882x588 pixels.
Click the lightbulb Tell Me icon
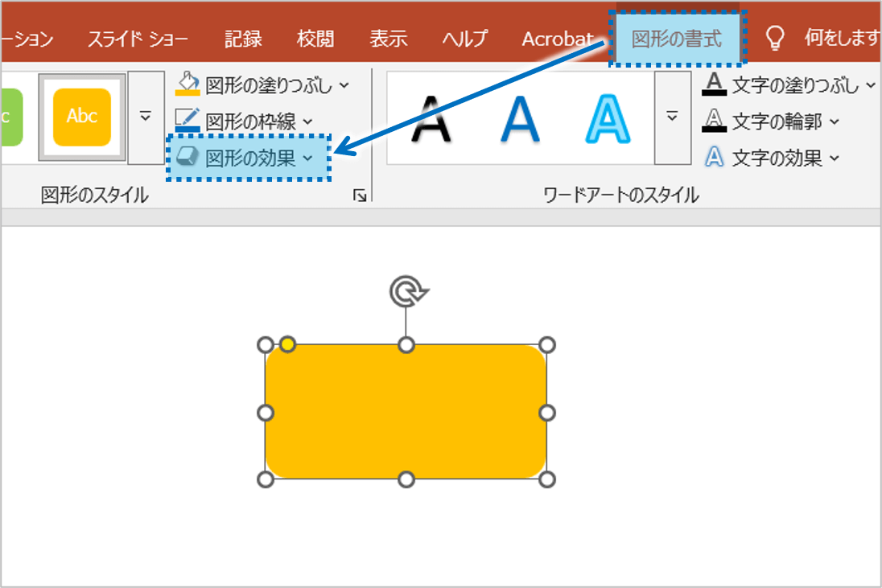point(774,38)
